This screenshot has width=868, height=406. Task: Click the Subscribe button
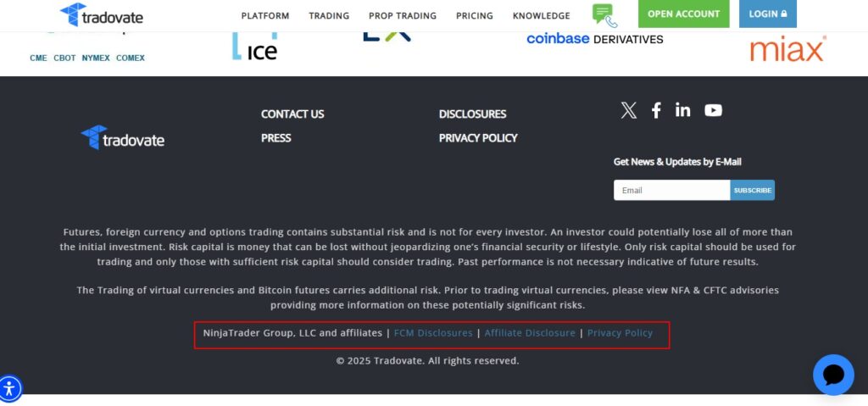(753, 191)
